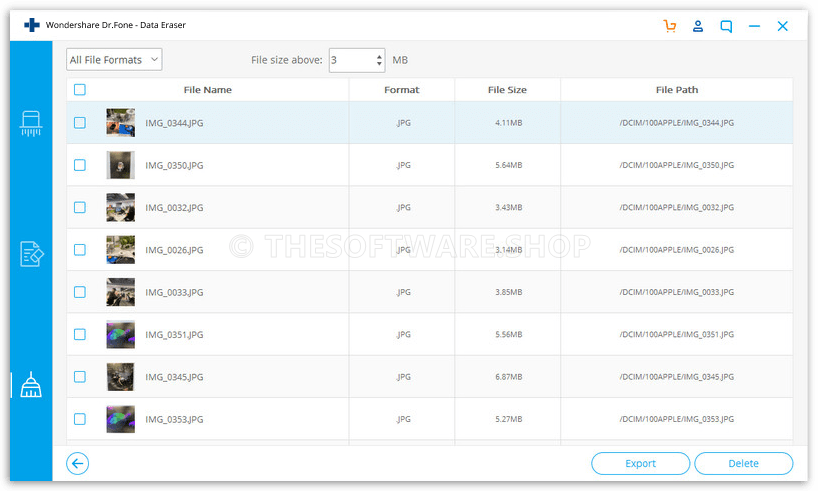The width and height of the screenshot is (818, 491).
Task: Click the 5.27MB file size cell
Action: click(x=509, y=418)
